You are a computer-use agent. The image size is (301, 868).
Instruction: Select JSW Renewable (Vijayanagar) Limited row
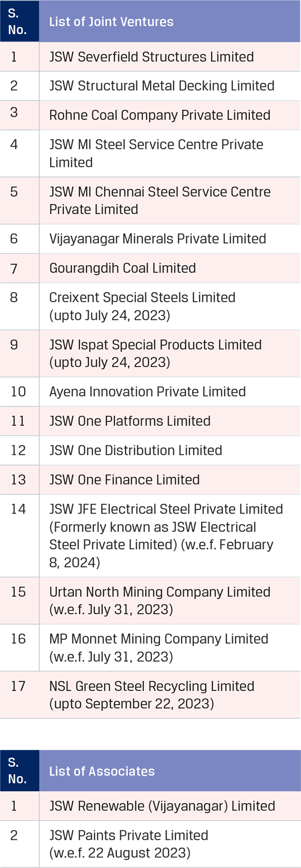[x=162, y=806]
